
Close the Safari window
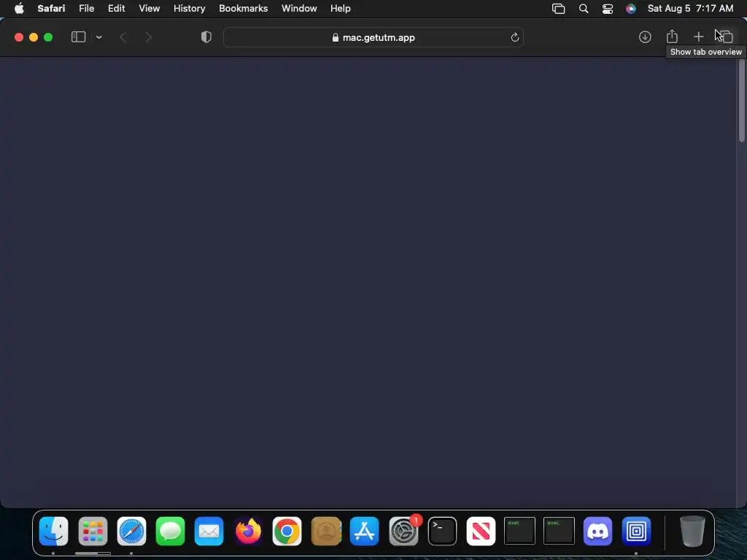coord(18,37)
